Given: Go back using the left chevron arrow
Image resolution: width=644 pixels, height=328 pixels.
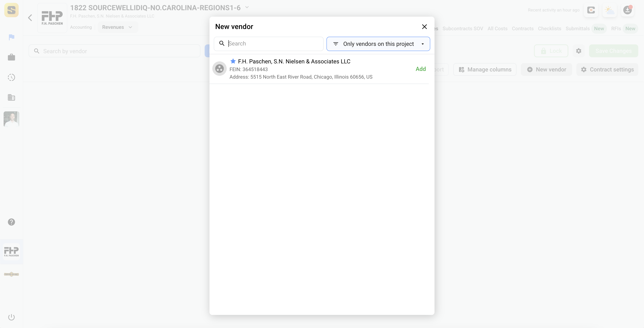Looking at the screenshot, I should 30,18.
